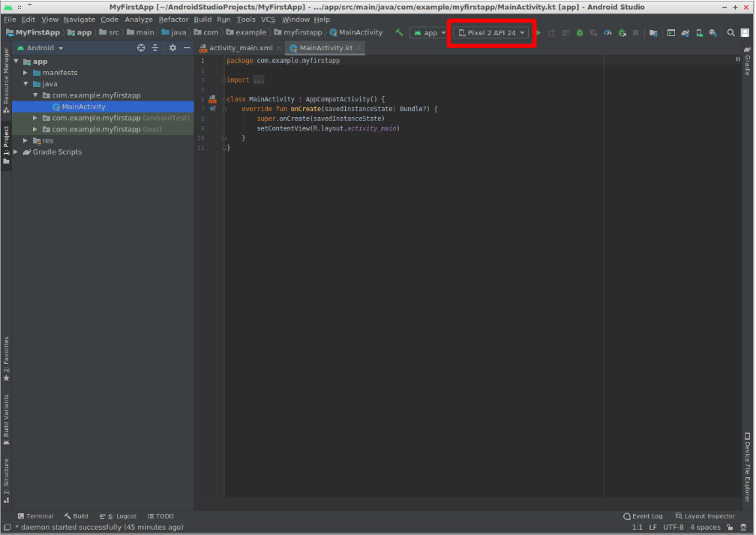Open the Build tool window button
This screenshot has width=756, height=535.
tap(76, 516)
